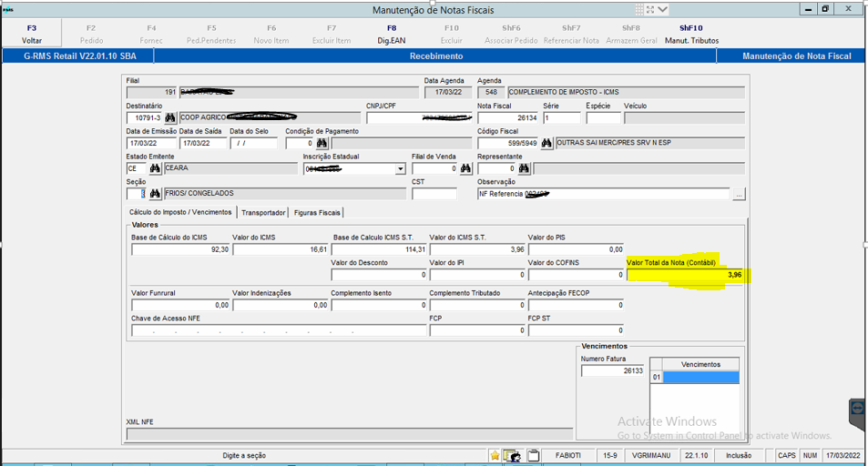Click the Valor do ICMS S.T. field
Viewport: 868px width, 466px height.
(478, 249)
